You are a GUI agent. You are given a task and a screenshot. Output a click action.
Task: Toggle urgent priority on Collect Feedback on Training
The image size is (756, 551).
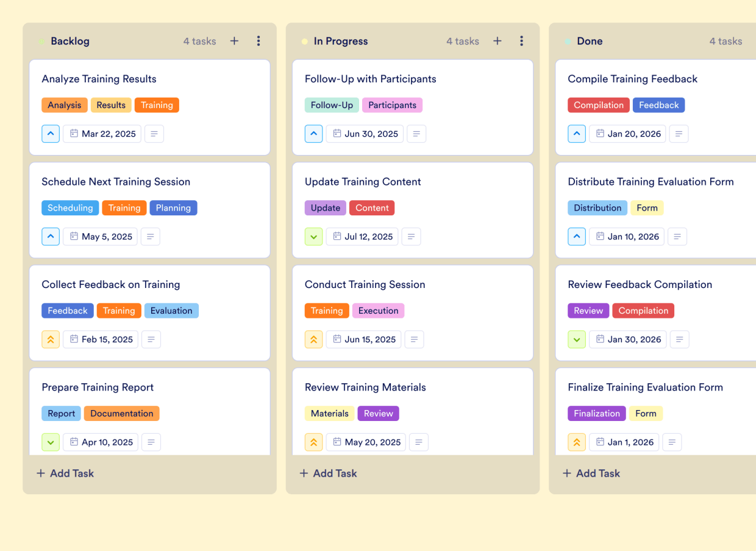point(51,339)
